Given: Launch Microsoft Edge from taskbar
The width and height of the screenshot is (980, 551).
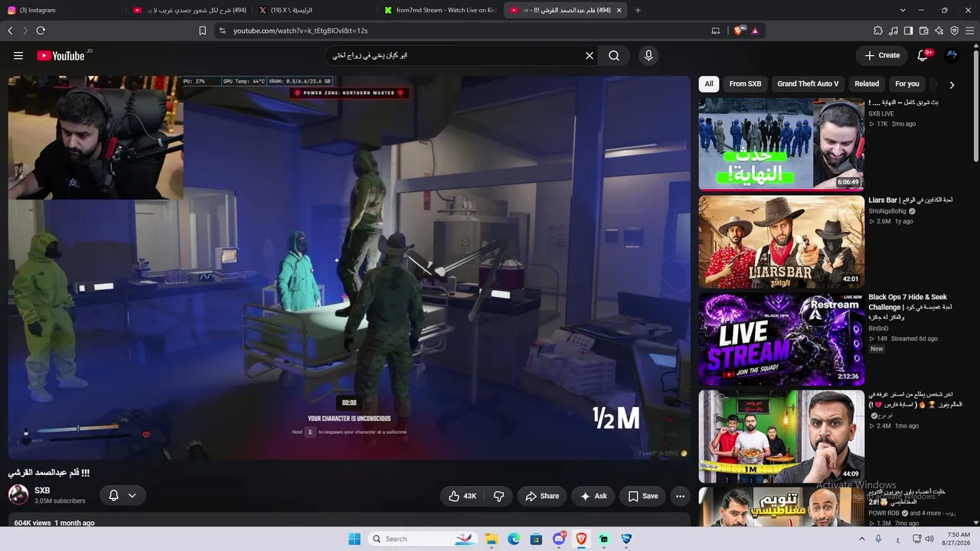Looking at the screenshot, I should (514, 539).
